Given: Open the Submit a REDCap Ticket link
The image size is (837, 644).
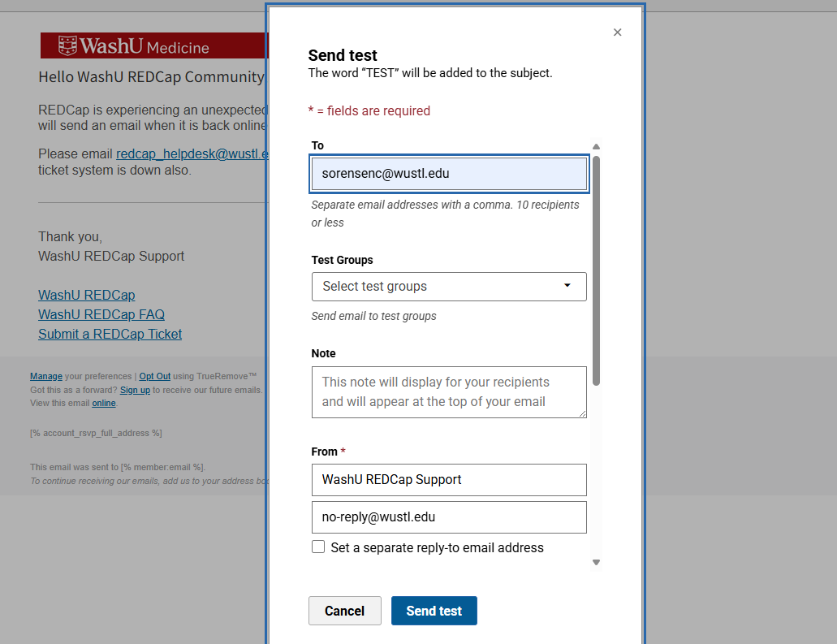Looking at the screenshot, I should click(110, 335).
